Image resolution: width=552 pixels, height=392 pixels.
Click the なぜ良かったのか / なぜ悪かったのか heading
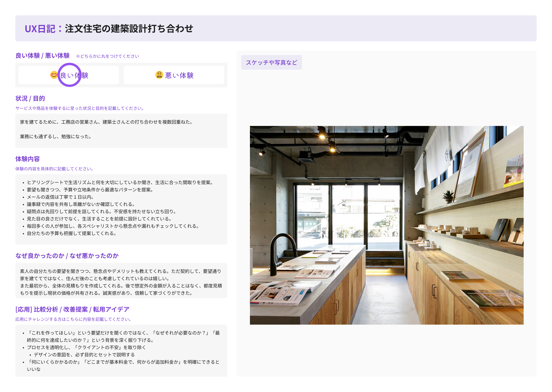point(67,256)
